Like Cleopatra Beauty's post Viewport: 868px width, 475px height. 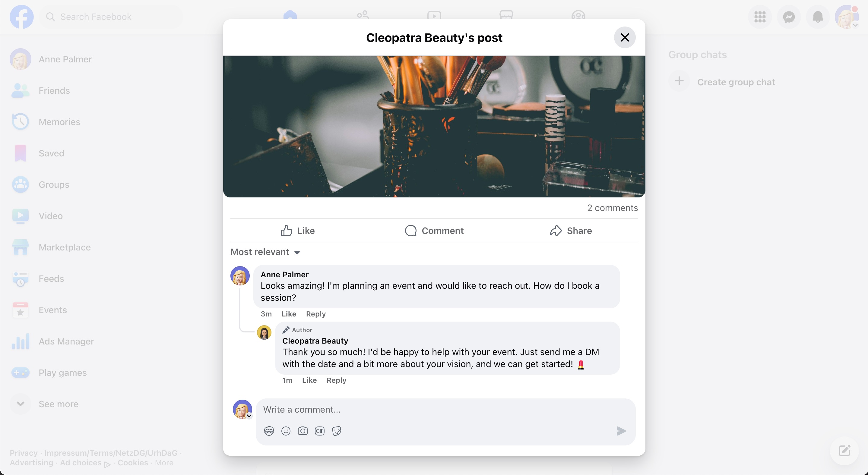298,231
